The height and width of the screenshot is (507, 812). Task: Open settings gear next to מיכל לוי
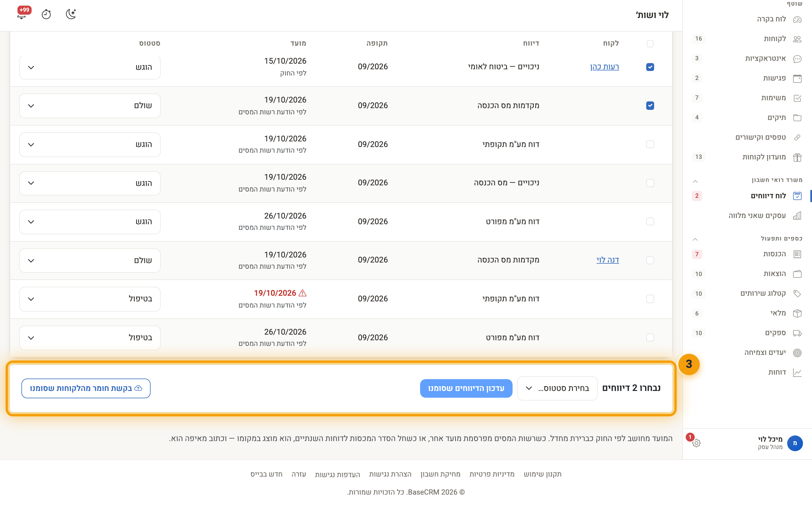point(696,443)
